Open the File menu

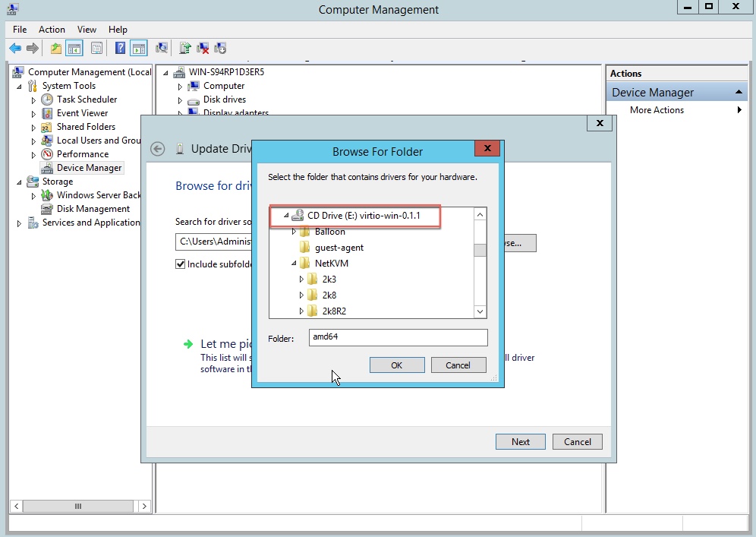(20, 30)
